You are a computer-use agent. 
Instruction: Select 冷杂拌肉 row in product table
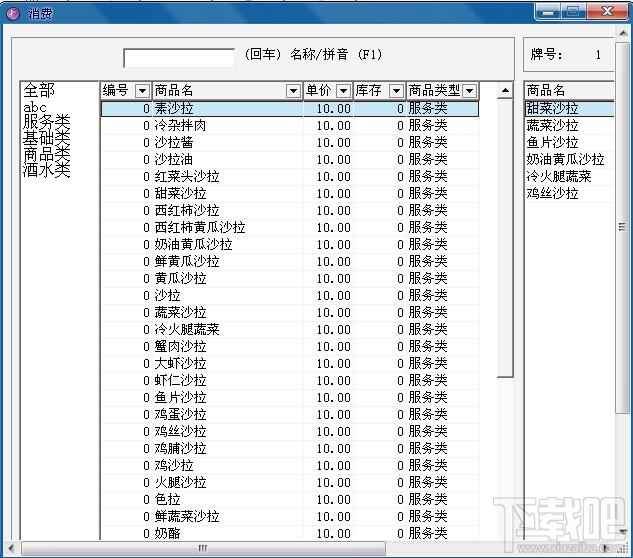pos(289,126)
